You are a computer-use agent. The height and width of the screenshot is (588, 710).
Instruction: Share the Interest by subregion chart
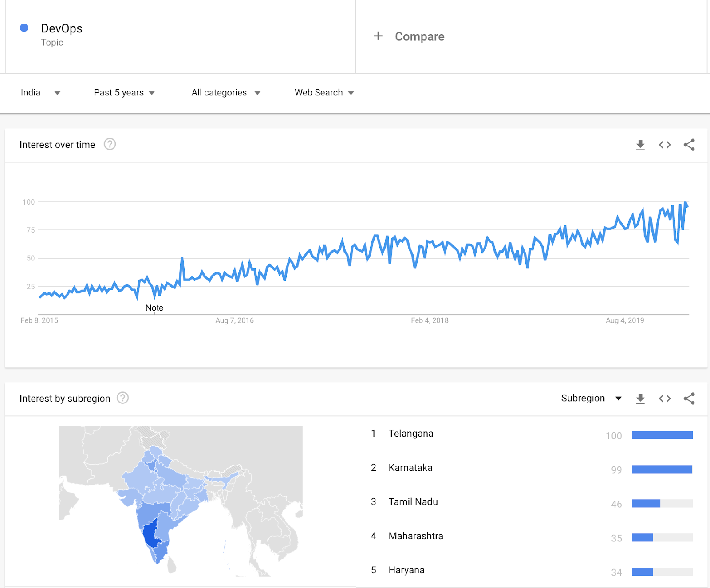click(689, 399)
